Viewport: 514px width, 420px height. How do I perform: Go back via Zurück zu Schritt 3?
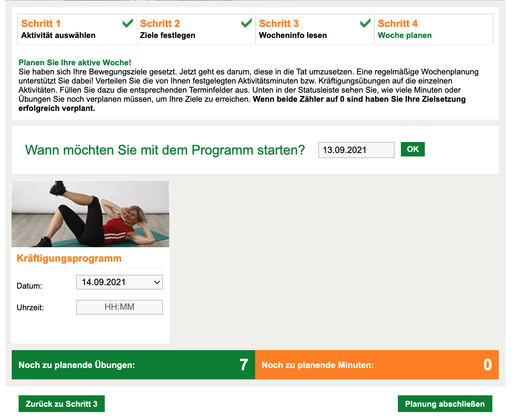coord(61,404)
